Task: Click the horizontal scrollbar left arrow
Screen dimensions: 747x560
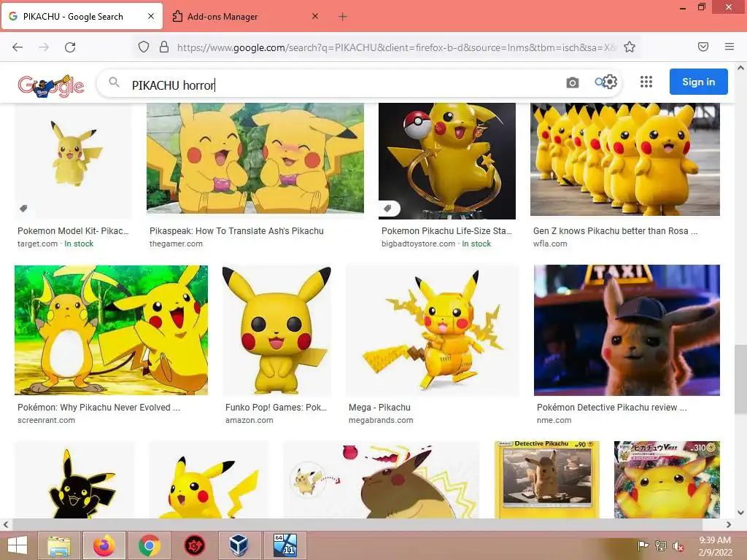Action: 6,525
